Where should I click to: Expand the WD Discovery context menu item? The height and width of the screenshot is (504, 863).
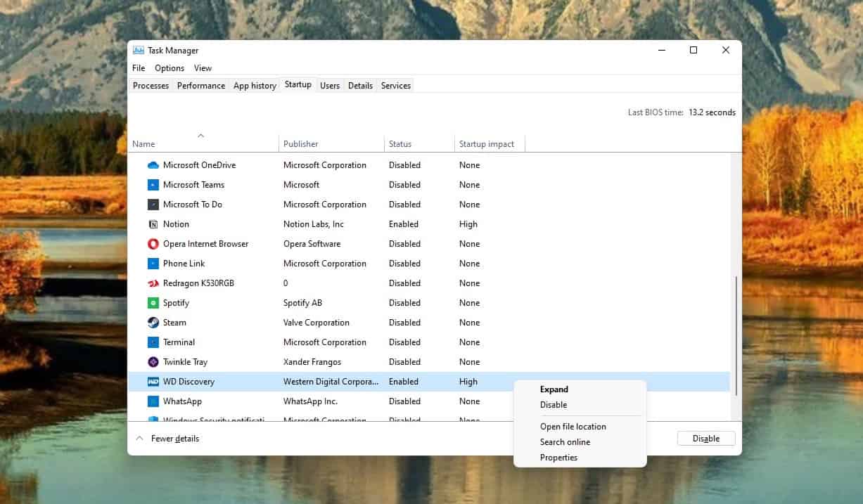point(554,389)
